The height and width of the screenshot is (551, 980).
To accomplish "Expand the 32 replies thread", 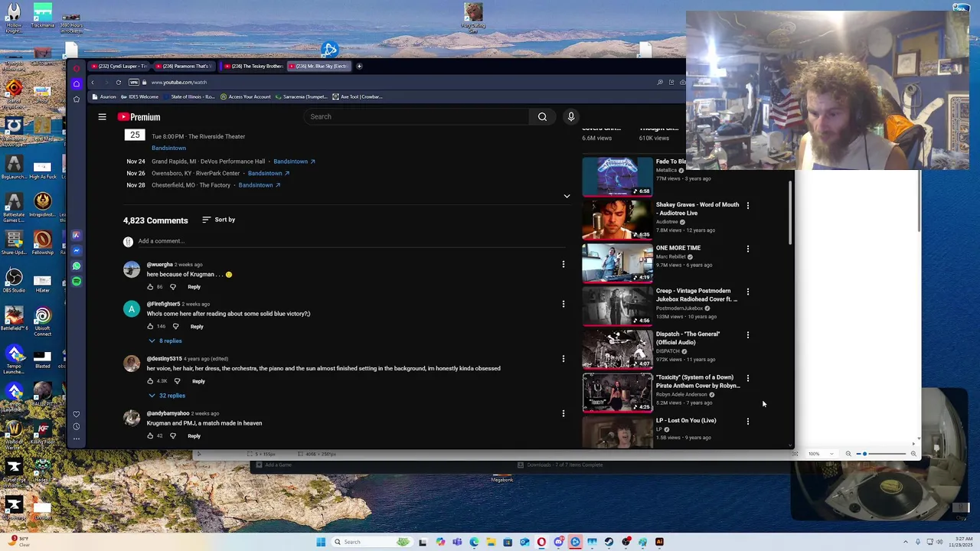I will click(x=167, y=396).
